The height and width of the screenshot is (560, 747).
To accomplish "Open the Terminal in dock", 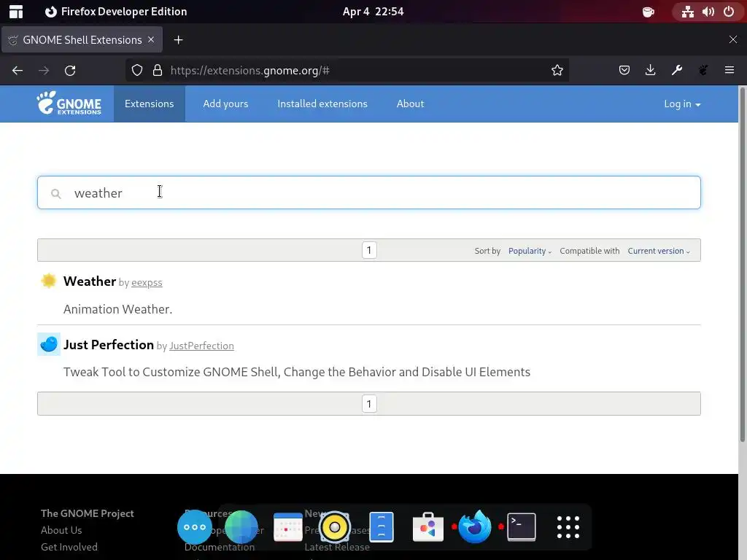I will (x=521, y=527).
